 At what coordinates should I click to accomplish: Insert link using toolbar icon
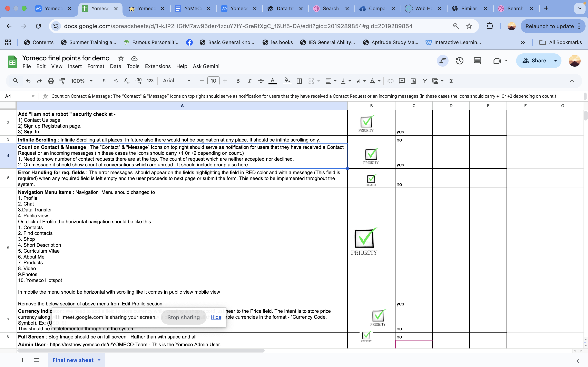390,81
